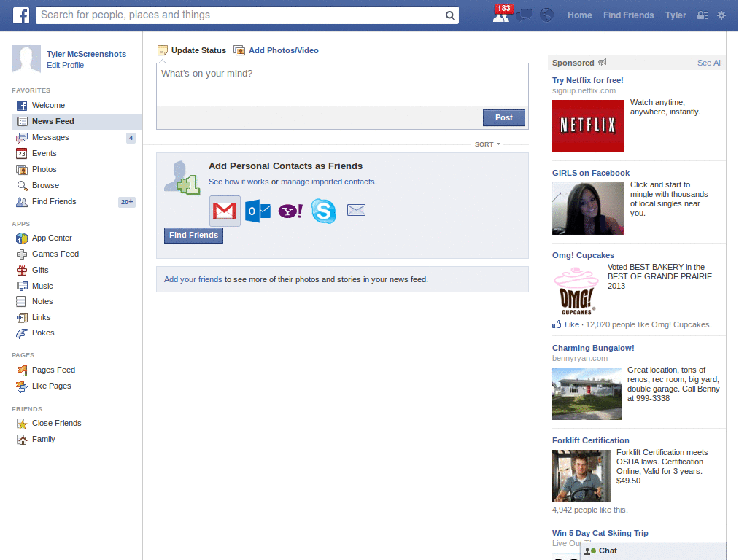Screen dimensions: 747x560
Task: Click the Links icon
Action: (22, 318)
